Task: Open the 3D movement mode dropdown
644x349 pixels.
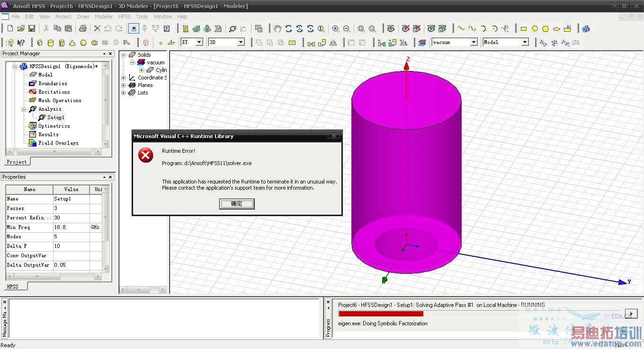Action: [x=241, y=42]
